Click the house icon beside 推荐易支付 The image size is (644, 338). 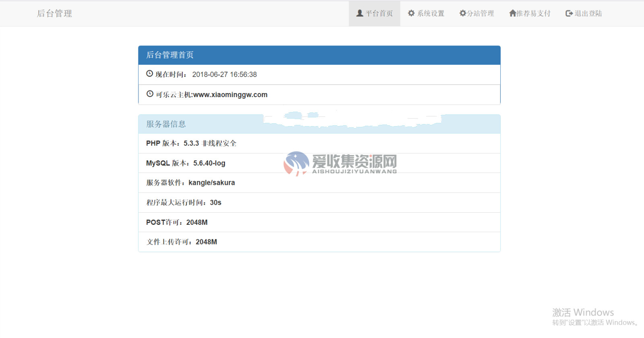512,13
